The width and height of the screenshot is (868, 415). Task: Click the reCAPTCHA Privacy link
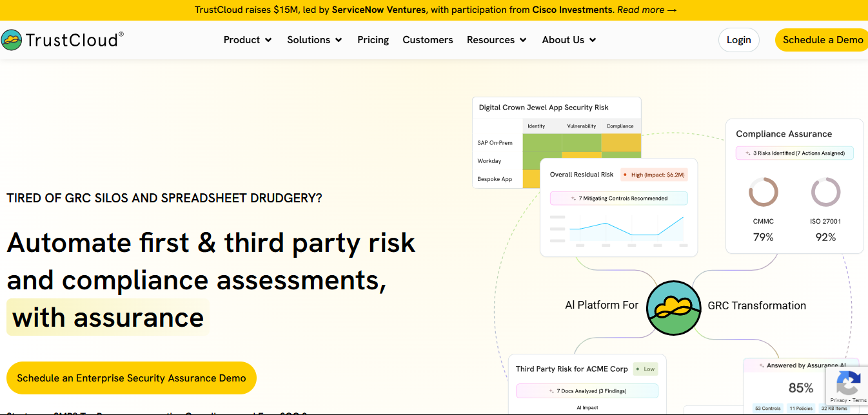pos(838,400)
